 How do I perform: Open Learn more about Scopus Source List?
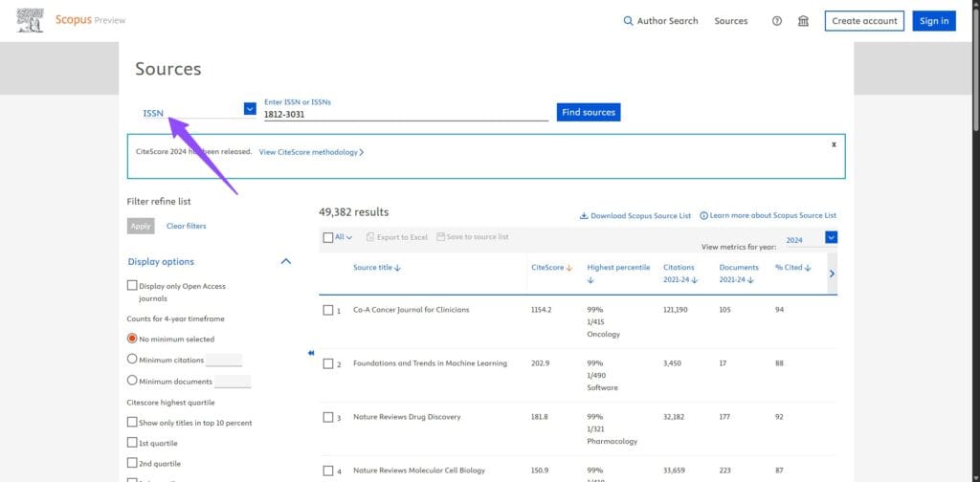[768, 215]
